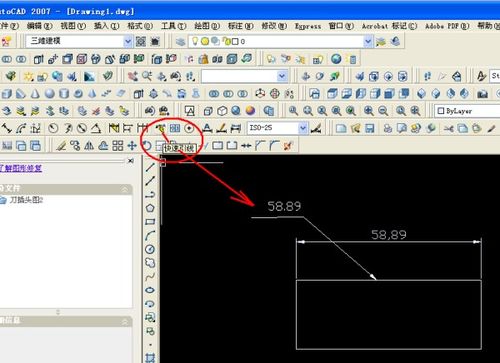Select the 刀插头图2 file entry
Image resolution: width=500 pixels, height=363 pixels.
26,200
